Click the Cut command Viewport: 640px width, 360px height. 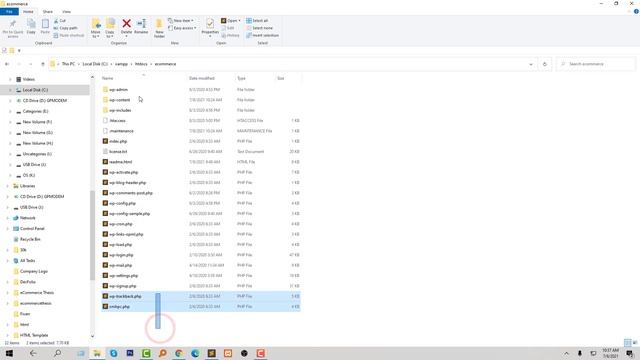[x=60, y=20]
